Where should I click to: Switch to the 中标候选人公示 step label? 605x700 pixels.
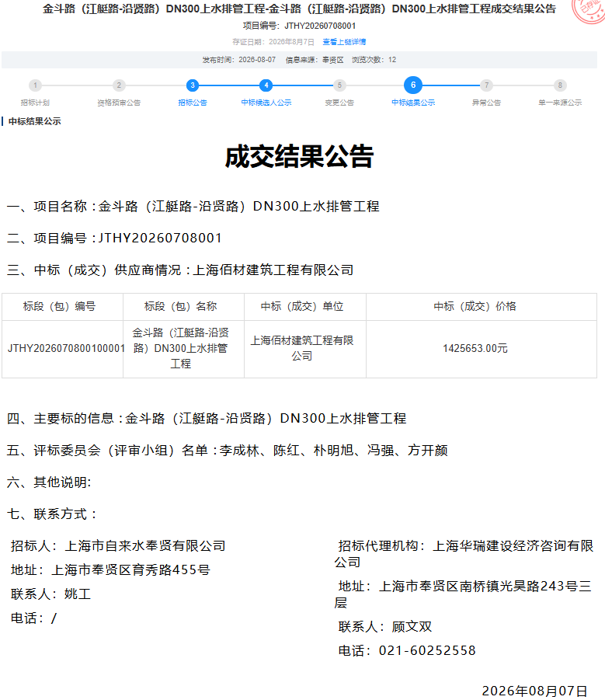click(x=266, y=103)
